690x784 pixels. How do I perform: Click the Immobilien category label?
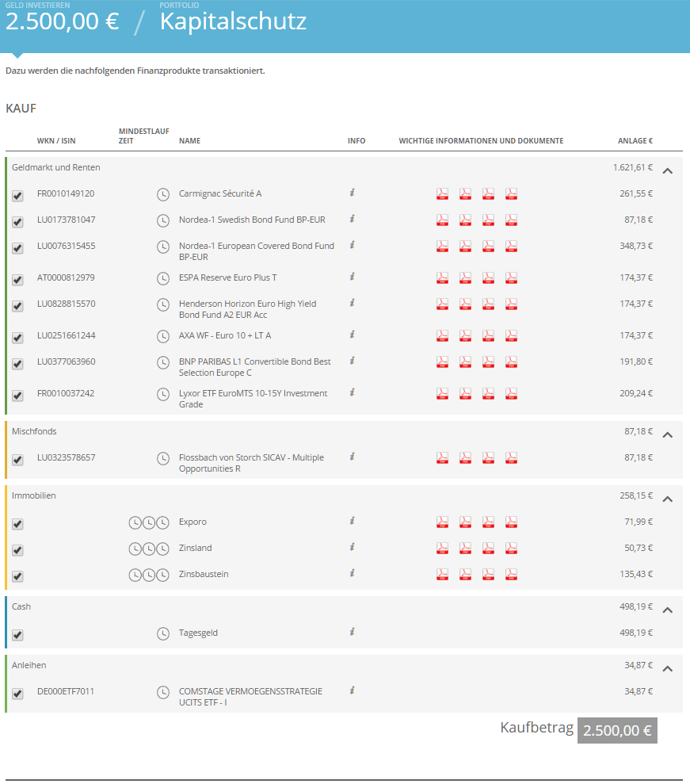(34, 495)
